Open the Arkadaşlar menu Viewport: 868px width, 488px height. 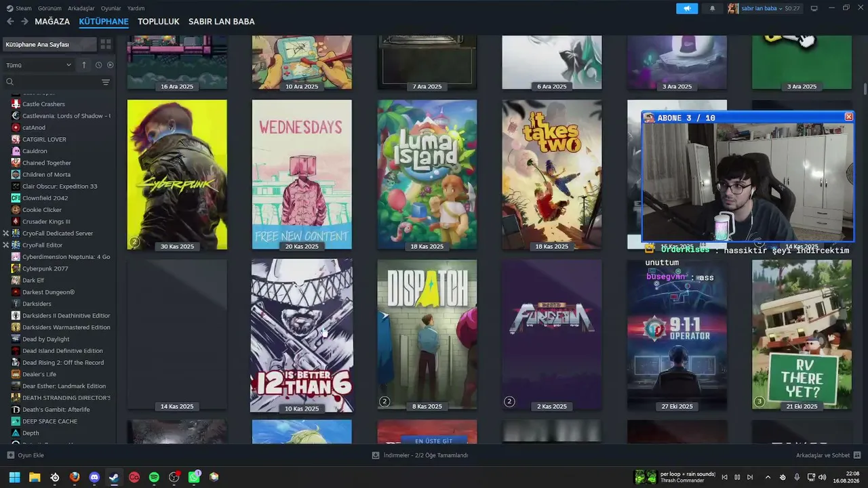pos(81,8)
